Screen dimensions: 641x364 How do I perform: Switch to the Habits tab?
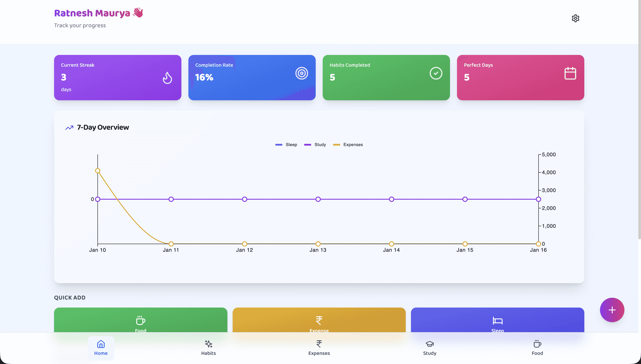coord(208,348)
